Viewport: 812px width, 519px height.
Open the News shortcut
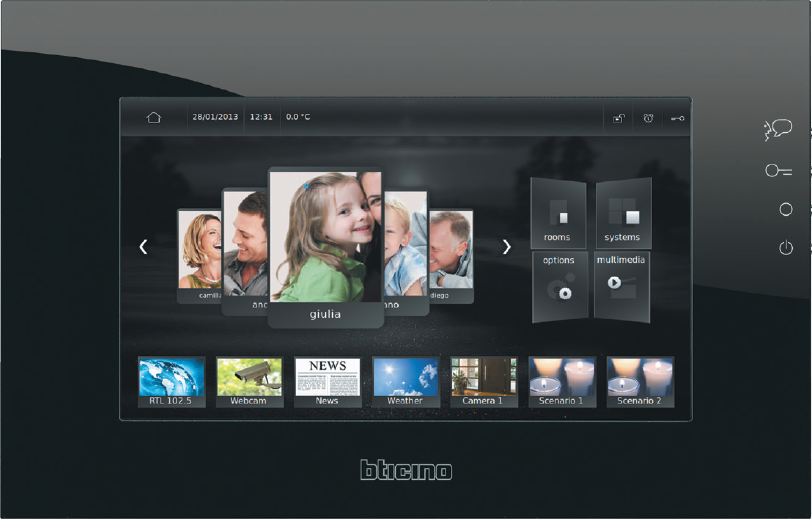327,382
